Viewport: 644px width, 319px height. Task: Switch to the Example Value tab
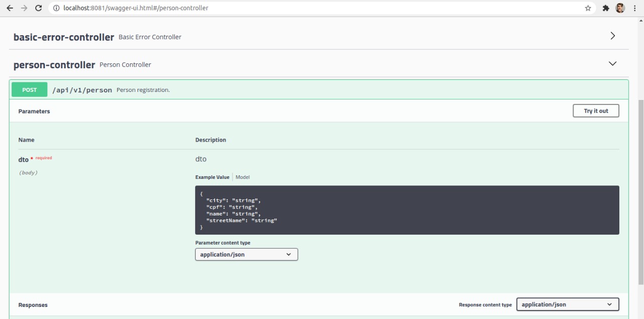(212, 177)
